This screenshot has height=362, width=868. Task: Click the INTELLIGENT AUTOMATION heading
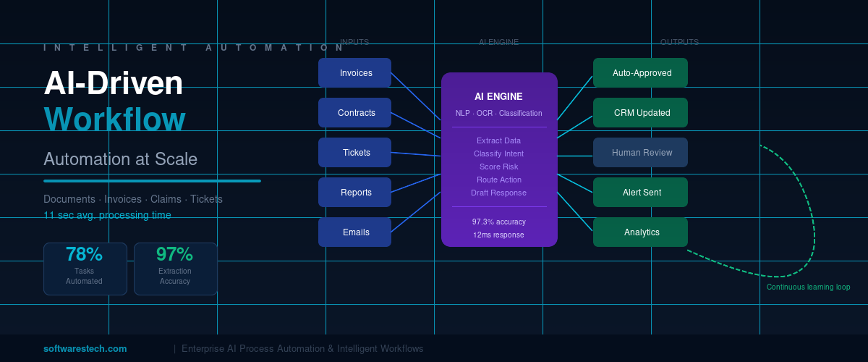[x=194, y=48]
